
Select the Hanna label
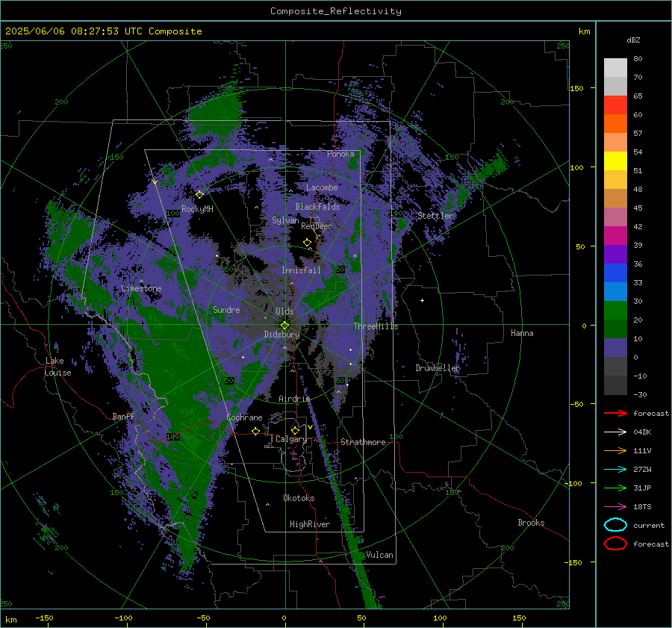coord(522,333)
